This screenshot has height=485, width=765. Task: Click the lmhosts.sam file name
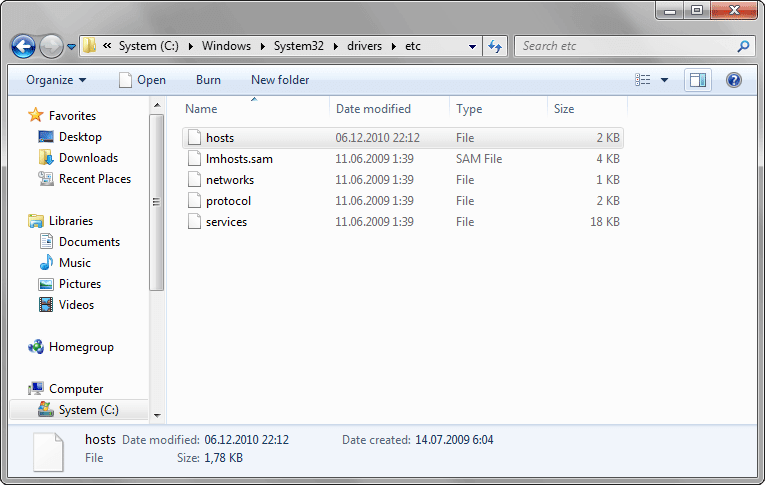pos(239,159)
